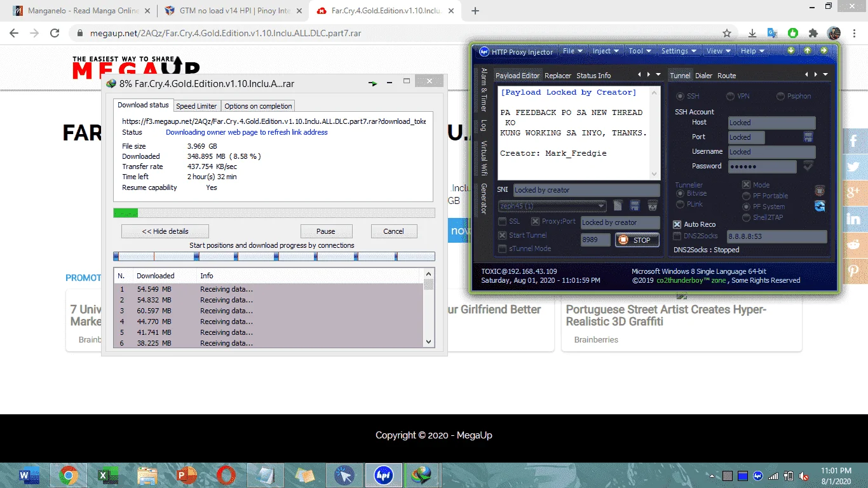Click the shield icon beside Mode options
The height and width of the screenshot is (488, 868).
(820, 190)
